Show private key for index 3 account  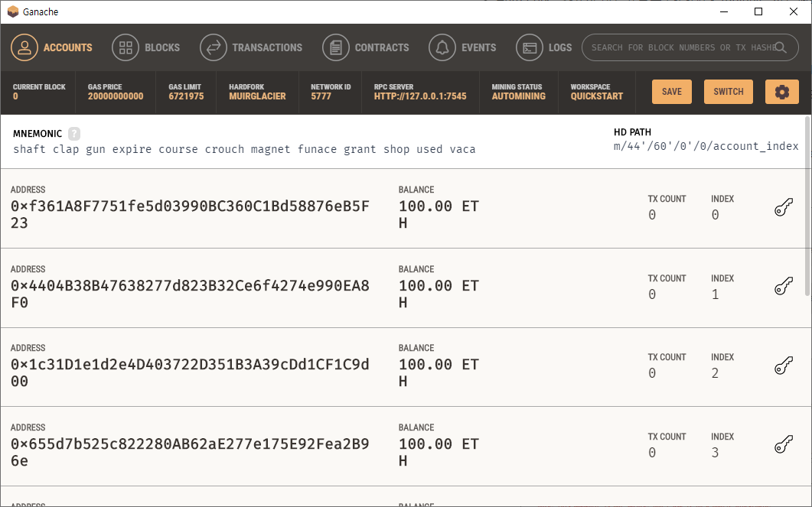coord(784,444)
